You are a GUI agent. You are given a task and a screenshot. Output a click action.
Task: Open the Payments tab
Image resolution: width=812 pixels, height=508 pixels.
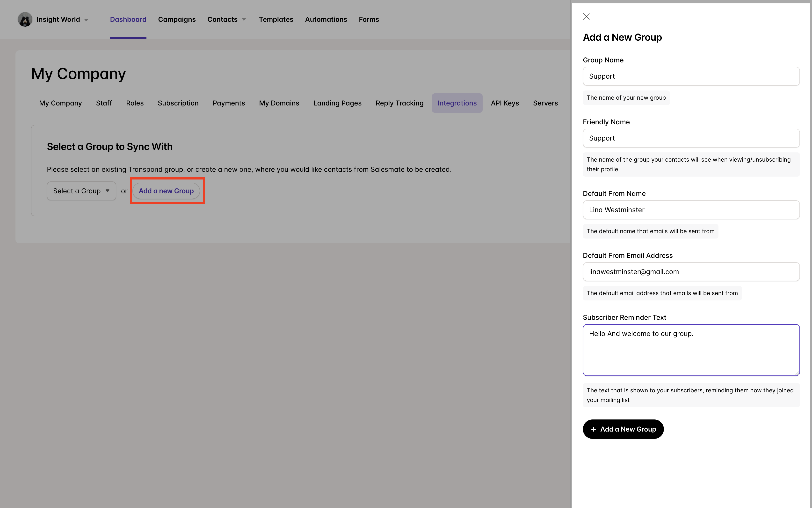[229, 103]
